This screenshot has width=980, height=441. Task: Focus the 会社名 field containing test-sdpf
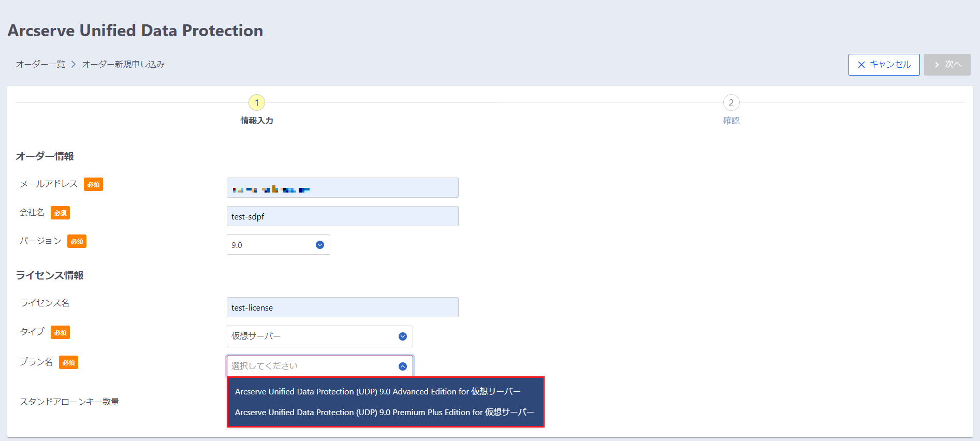343,216
